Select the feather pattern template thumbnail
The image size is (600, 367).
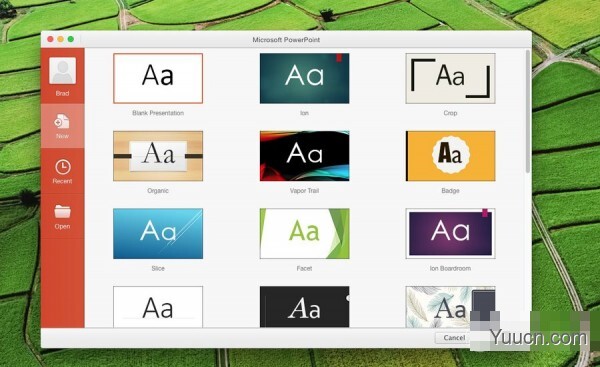450,307
